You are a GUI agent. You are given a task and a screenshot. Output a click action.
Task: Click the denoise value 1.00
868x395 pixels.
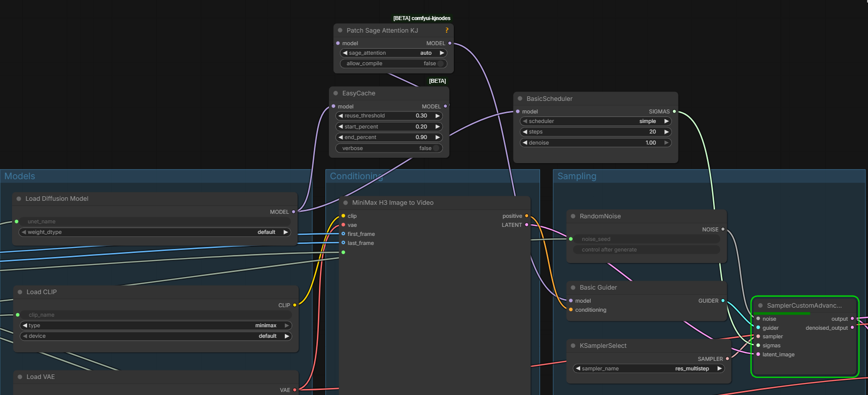coord(651,143)
